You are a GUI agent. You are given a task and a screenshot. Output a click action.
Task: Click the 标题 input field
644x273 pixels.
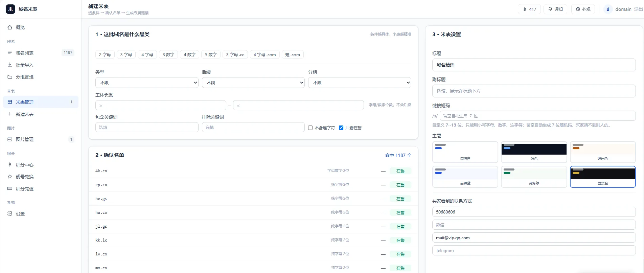tap(534, 65)
